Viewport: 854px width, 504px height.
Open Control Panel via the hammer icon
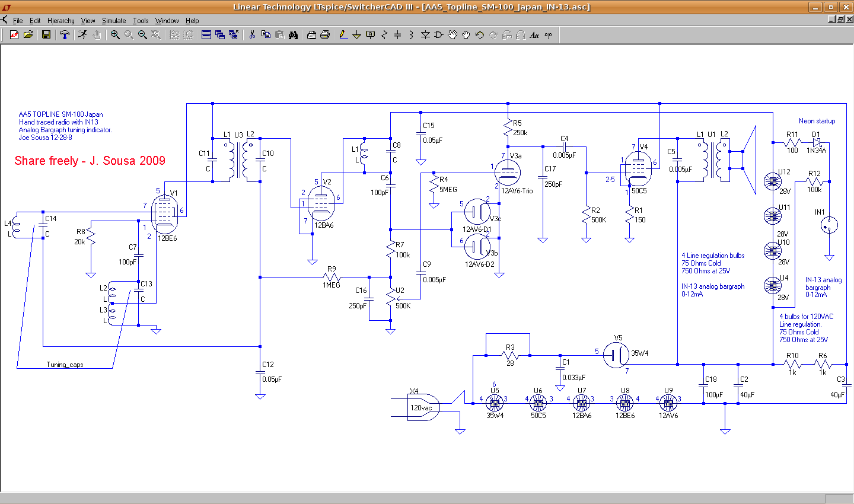[x=65, y=35]
